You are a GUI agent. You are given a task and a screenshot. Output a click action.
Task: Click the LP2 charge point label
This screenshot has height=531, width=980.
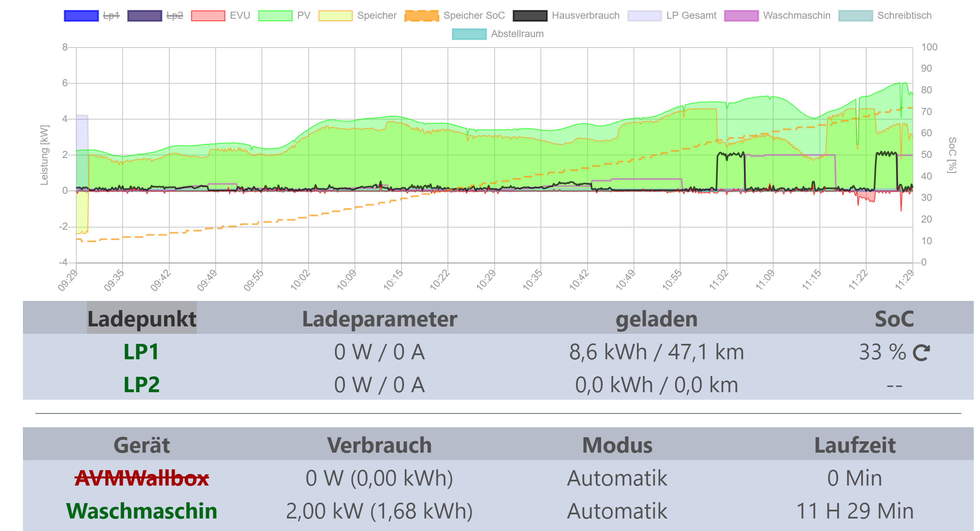coord(141,385)
